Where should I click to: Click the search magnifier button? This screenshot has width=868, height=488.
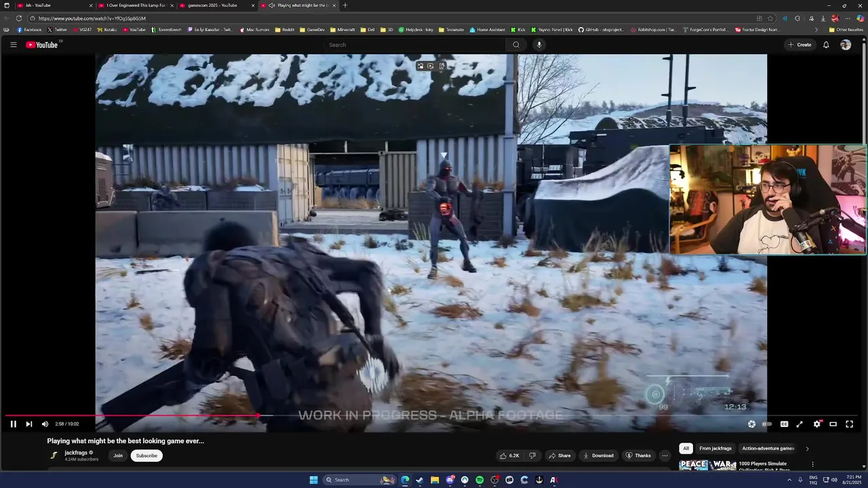[x=516, y=45]
